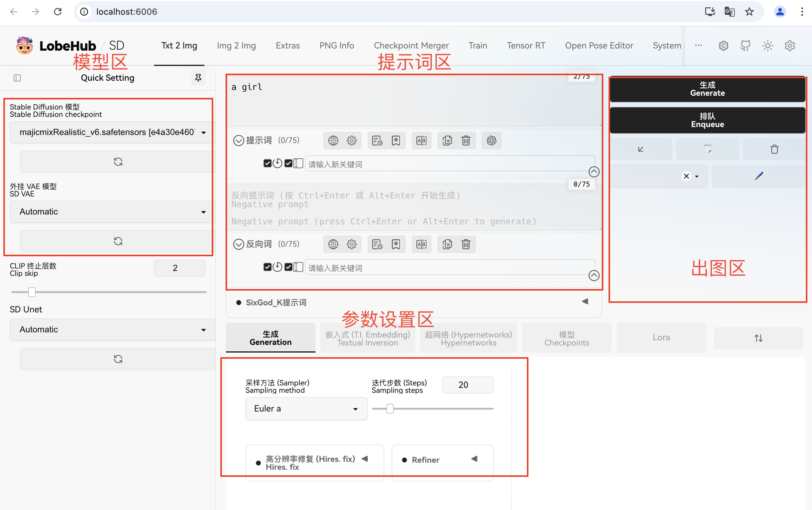Image resolution: width=812 pixels, height=510 pixels.
Task: Uncheck second checkbox in 提示词 keyword row
Action: coord(288,164)
